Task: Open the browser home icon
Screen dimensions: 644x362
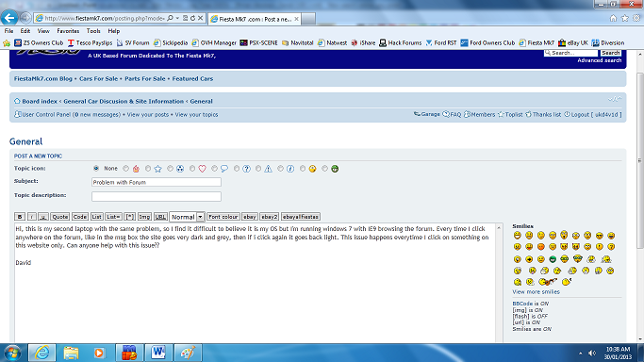Action: tap(613, 18)
